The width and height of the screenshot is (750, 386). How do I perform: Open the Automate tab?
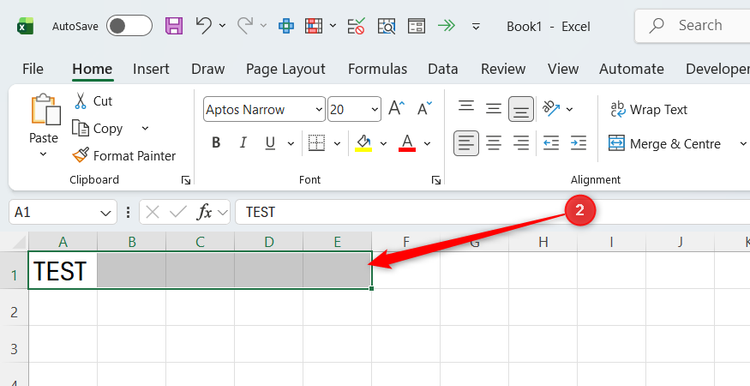click(631, 69)
